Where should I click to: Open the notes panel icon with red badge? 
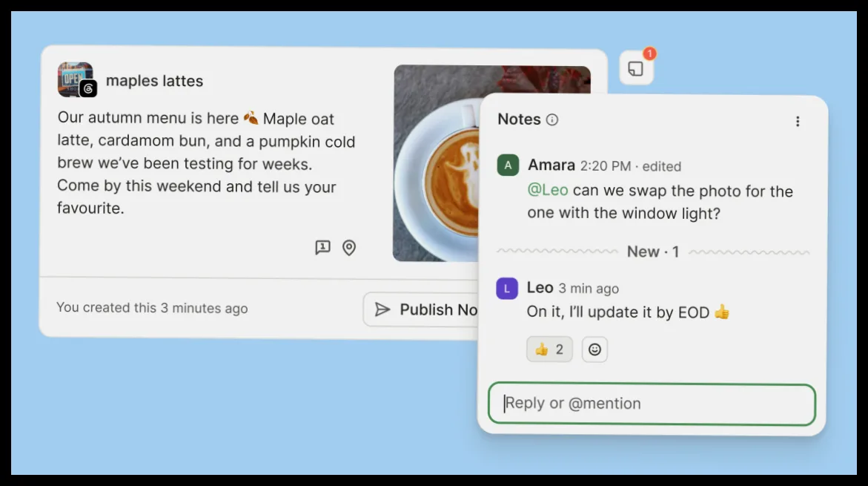pyautogui.click(x=635, y=68)
